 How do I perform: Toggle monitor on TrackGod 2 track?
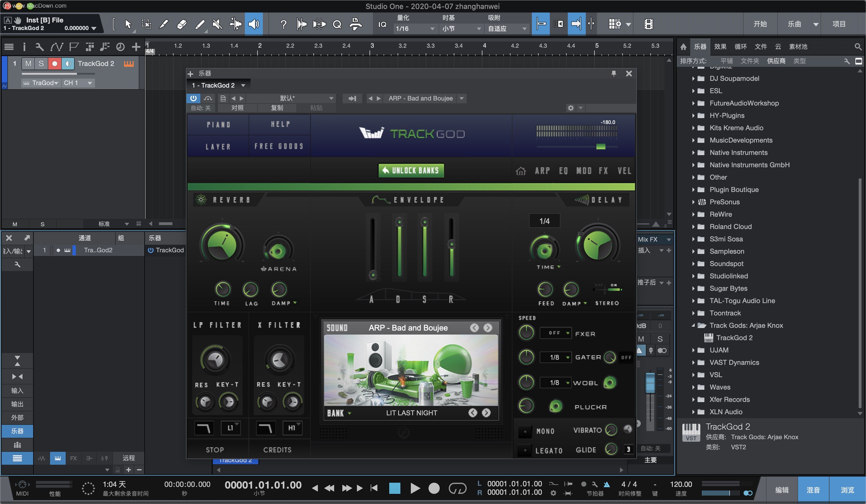(68, 63)
